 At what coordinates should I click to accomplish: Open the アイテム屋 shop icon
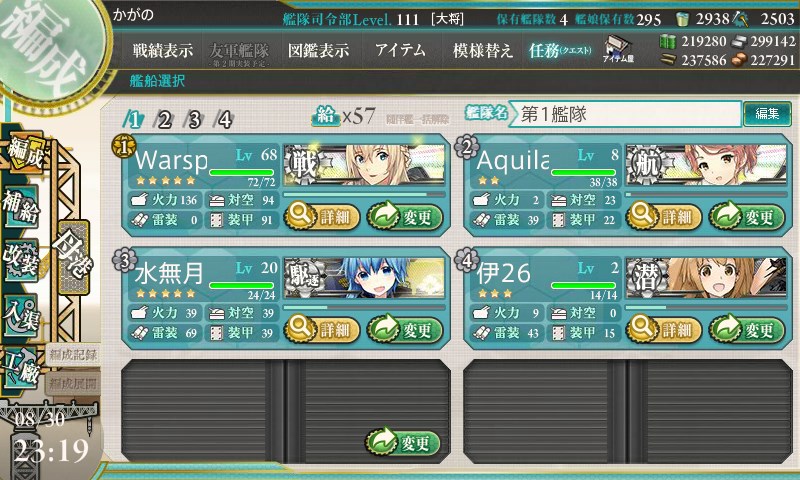[618, 49]
